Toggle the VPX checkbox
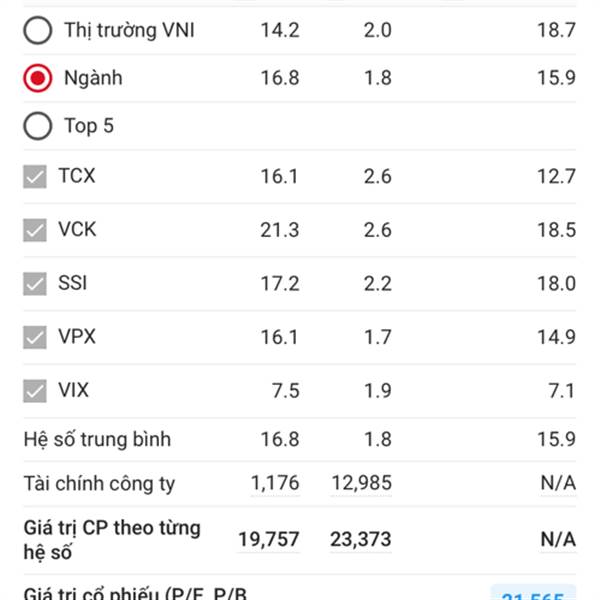Viewport: 600px width, 600px height. coord(36,338)
